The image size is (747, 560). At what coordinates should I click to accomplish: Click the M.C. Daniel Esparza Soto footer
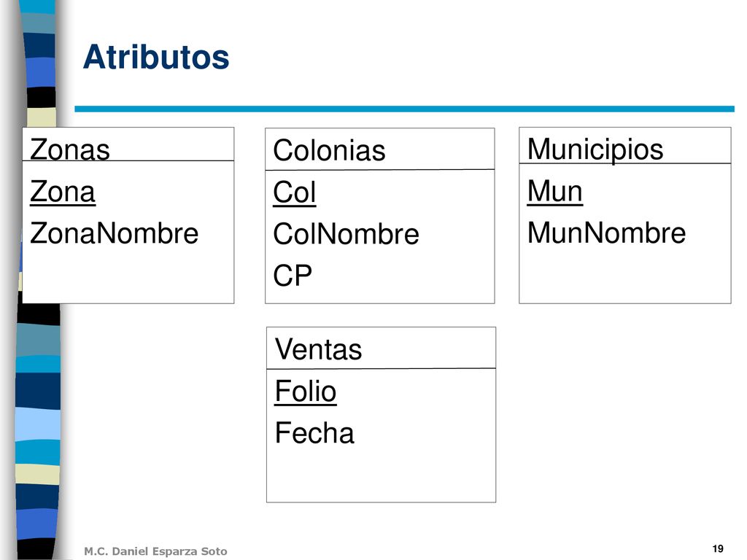pos(155,551)
